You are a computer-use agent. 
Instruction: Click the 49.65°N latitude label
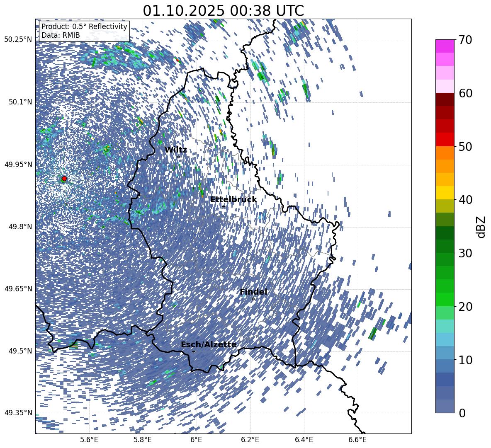click(x=18, y=288)
